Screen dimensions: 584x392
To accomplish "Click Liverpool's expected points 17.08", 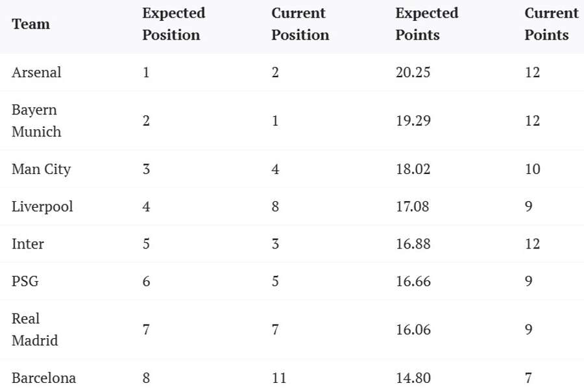I will (x=413, y=206).
